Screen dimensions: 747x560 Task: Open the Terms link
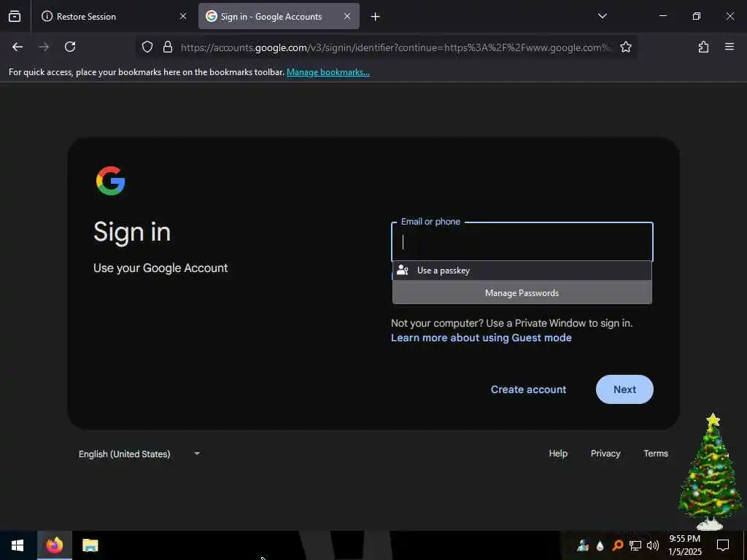tap(656, 454)
